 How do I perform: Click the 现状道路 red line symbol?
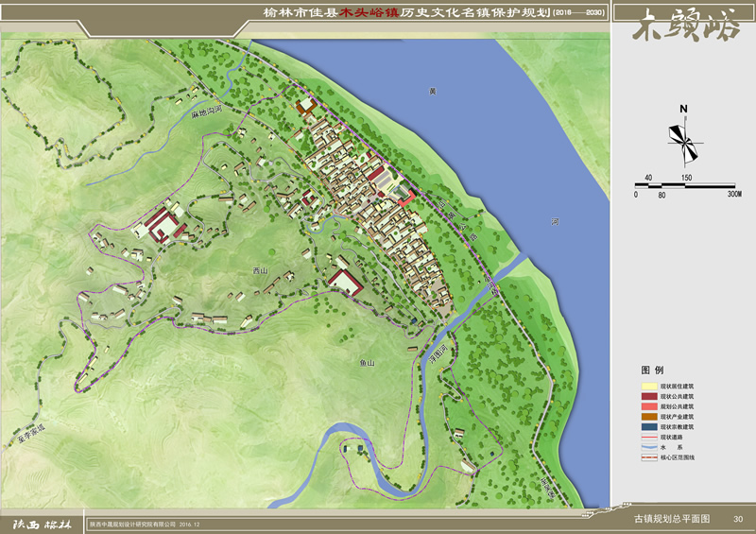[649, 437]
